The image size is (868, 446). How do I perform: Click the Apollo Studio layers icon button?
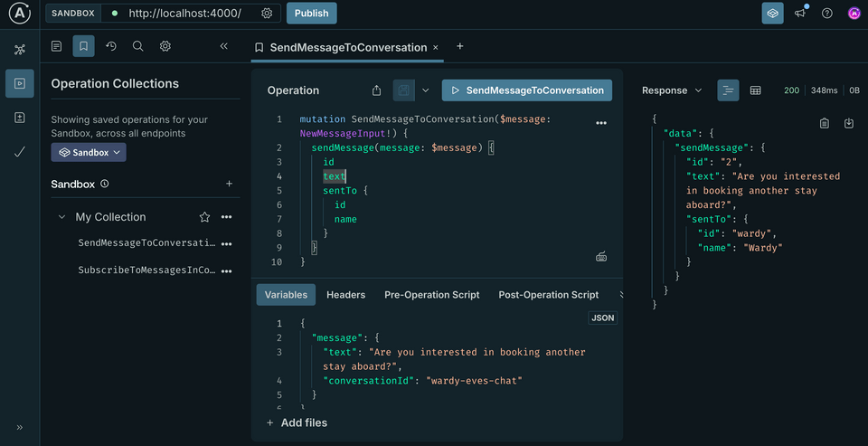coord(773,14)
